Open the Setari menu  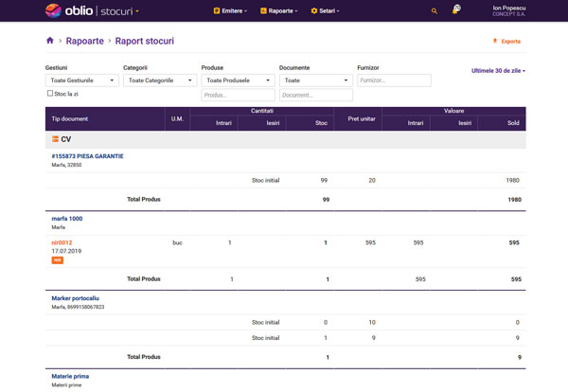click(x=326, y=10)
